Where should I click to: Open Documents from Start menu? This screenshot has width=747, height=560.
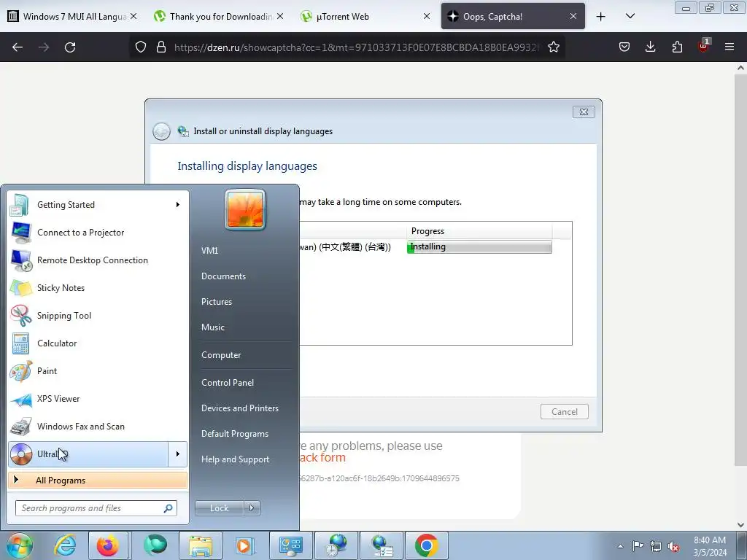223,276
